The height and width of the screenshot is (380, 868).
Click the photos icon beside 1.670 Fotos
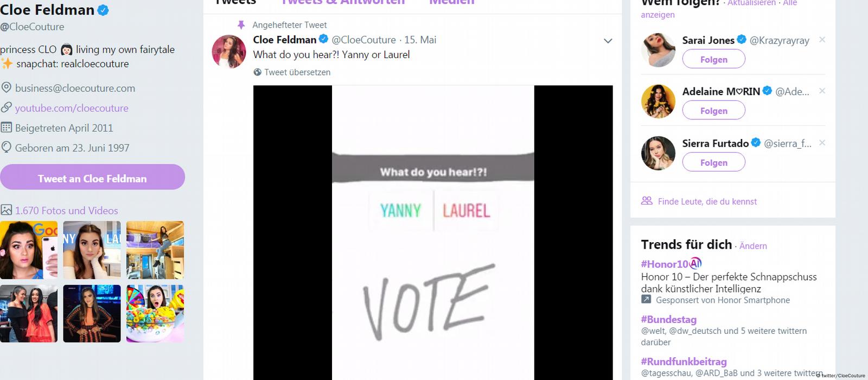6,210
